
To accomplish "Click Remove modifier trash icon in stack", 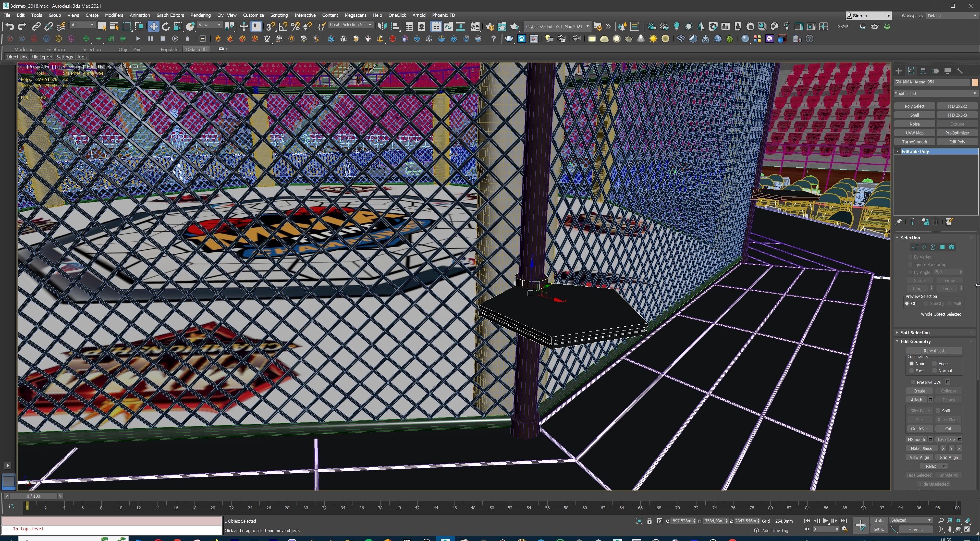I will (936, 222).
